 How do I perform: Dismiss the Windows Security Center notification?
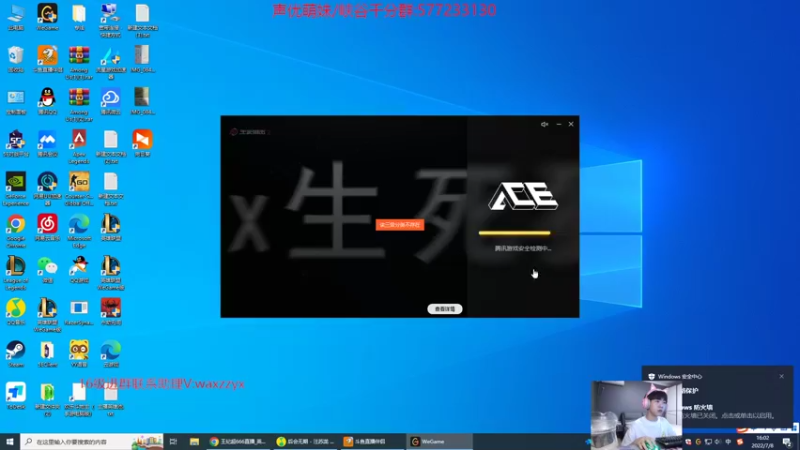pos(781,377)
